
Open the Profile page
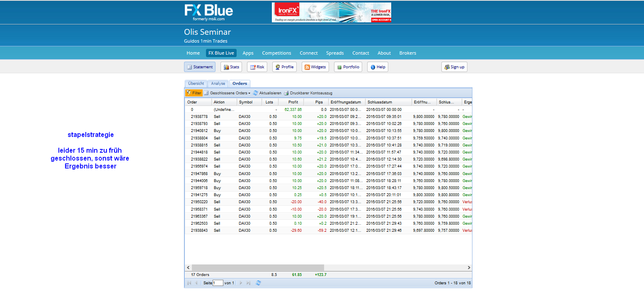point(284,67)
